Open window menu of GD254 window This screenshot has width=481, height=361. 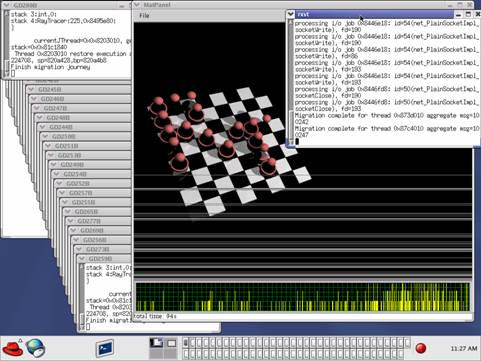pyautogui.click(x=56, y=174)
